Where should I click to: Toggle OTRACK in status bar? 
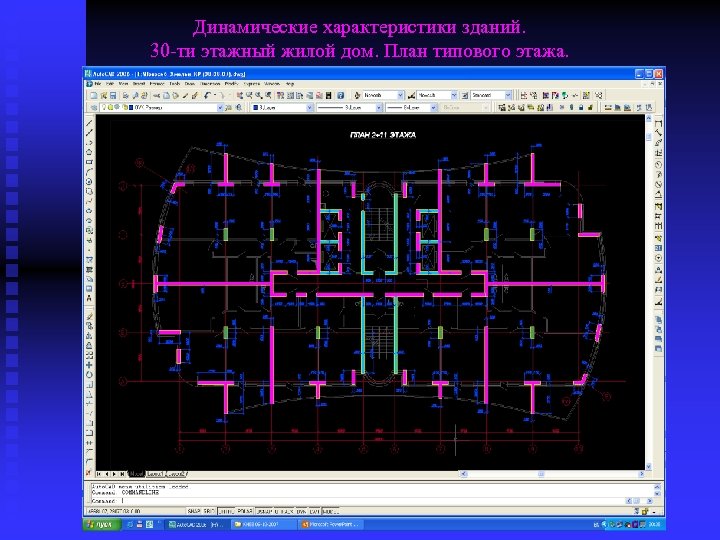284,512
